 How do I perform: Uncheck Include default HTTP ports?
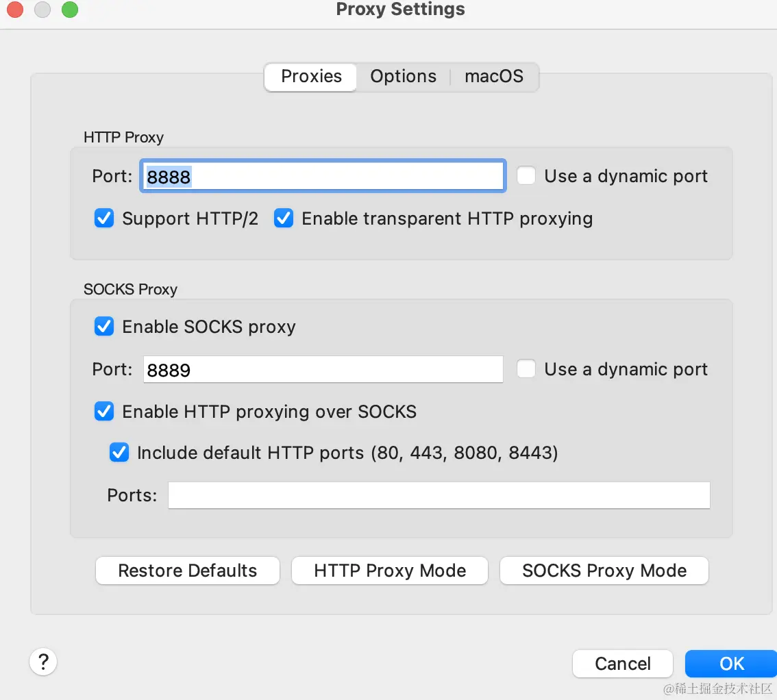[x=119, y=453]
